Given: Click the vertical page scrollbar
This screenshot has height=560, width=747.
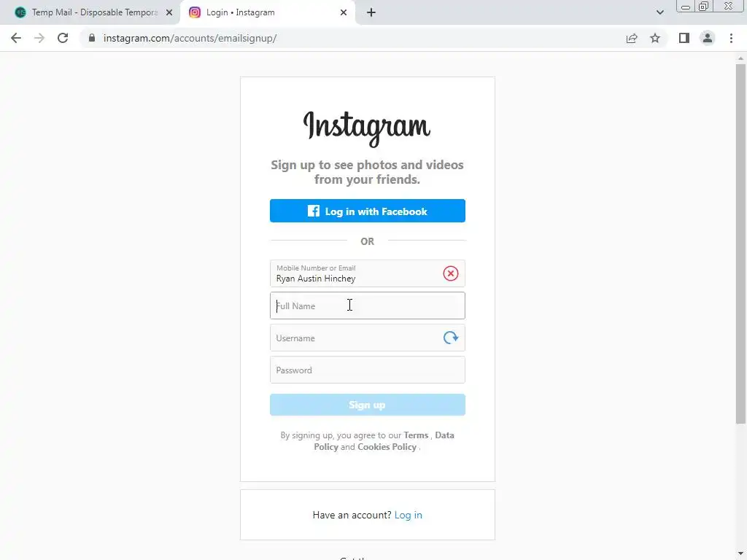Looking at the screenshot, I should point(740,244).
